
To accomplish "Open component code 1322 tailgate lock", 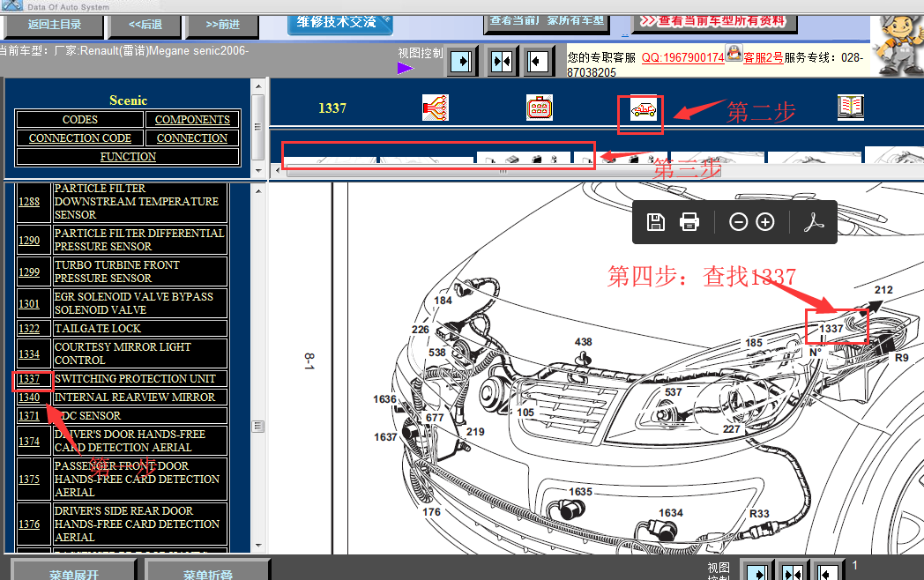I will (x=29, y=329).
